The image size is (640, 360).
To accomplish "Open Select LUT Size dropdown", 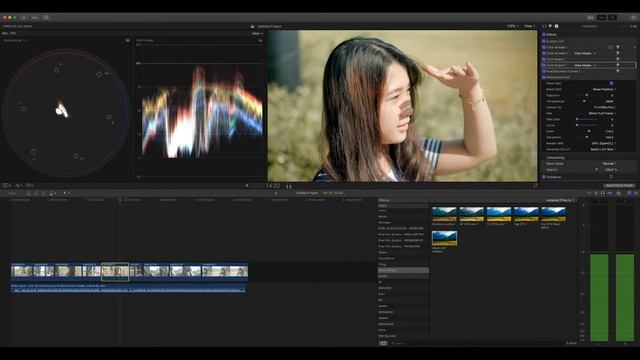I will [x=603, y=149].
